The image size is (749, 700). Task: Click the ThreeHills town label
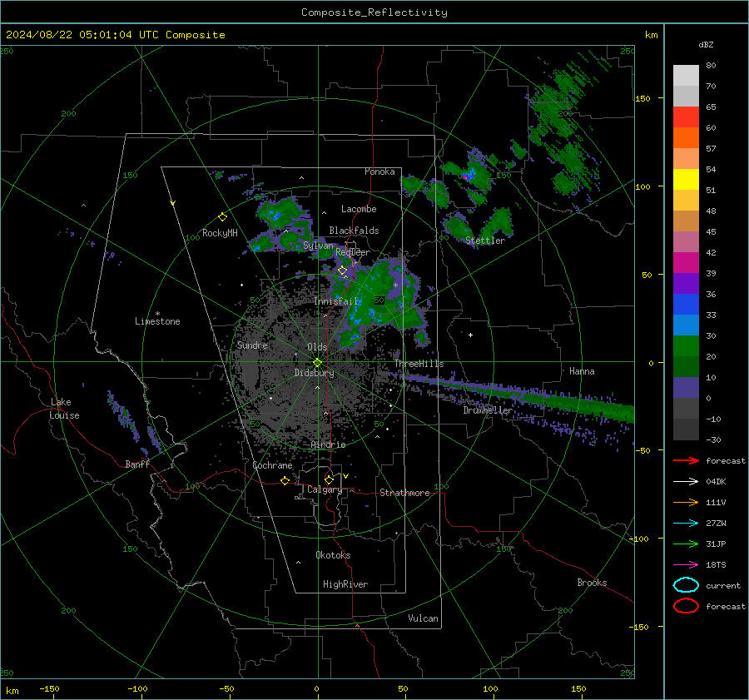(419, 364)
